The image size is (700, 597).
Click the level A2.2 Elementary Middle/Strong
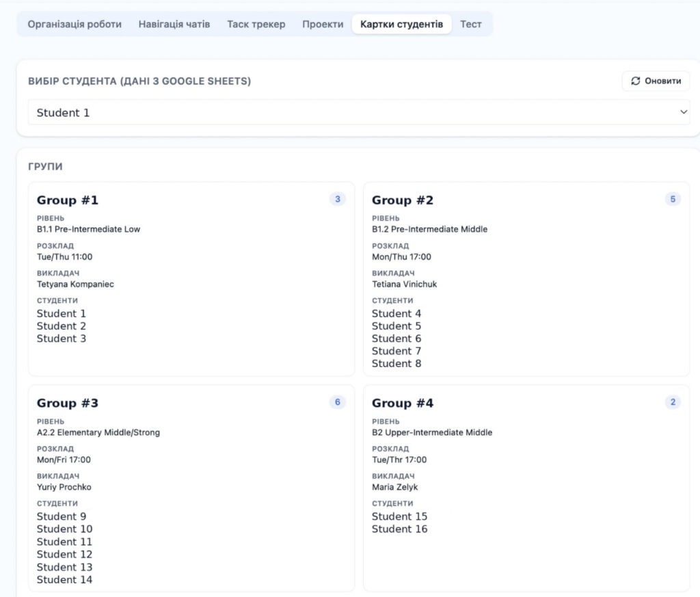(98, 432)
